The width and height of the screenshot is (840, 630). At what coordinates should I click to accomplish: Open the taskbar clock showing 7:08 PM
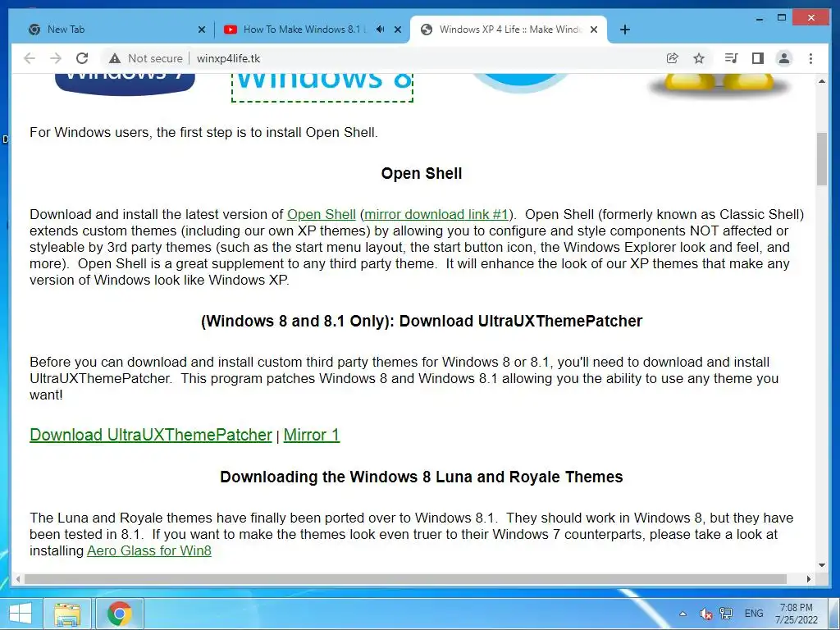click(x=796, y=614)
